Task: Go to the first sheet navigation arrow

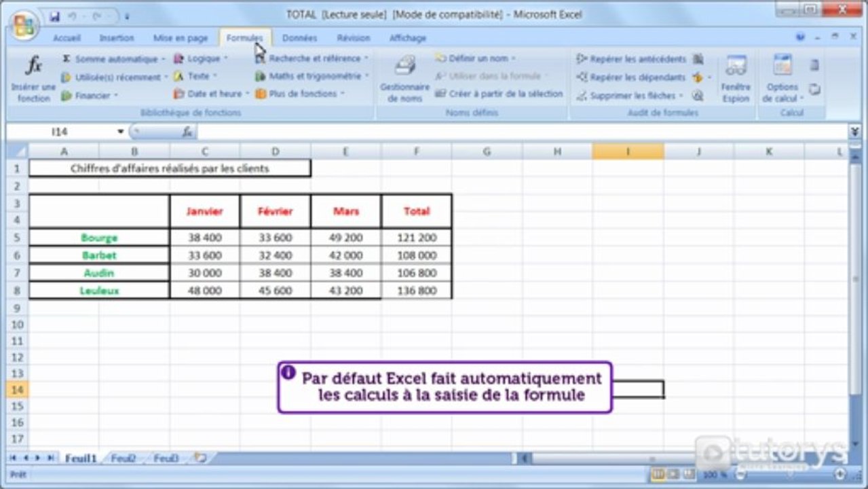Action: [x=13, y=458]
